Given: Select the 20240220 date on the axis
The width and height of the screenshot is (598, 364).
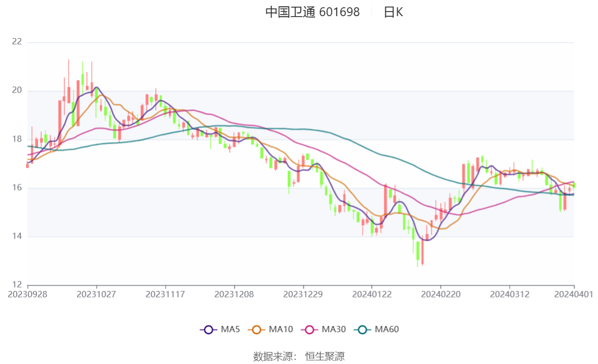Looking at the screenshot, I should [x=440, y=294].
